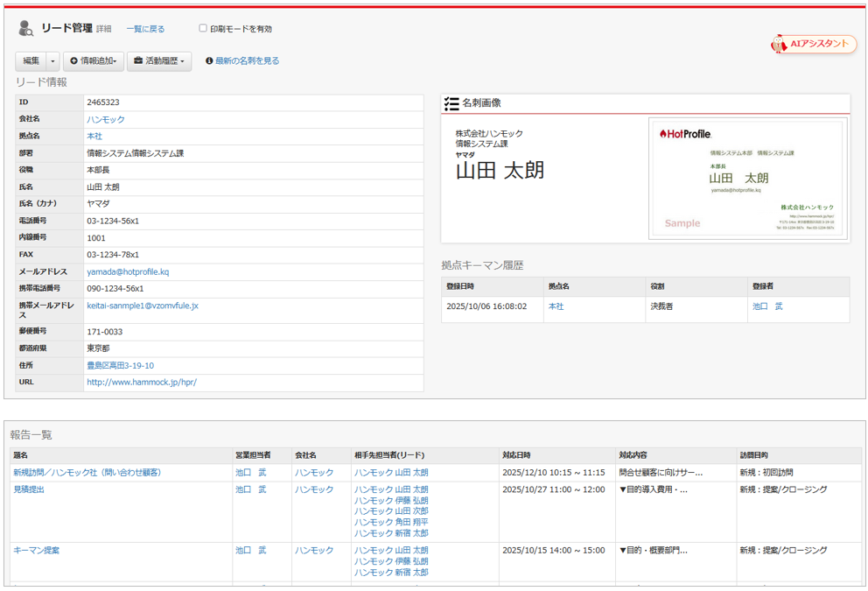Open the 活動履歴 dropdown menu

(160, 61)
